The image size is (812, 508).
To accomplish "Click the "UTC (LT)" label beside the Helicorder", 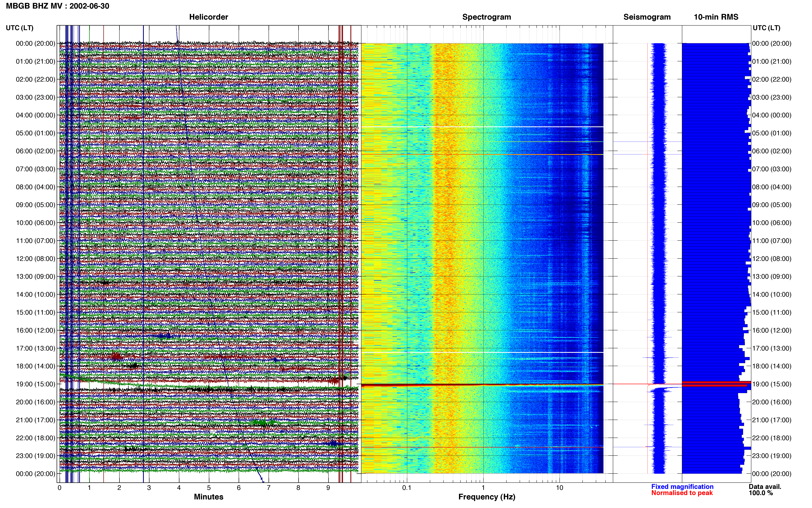I will (20, 28).
